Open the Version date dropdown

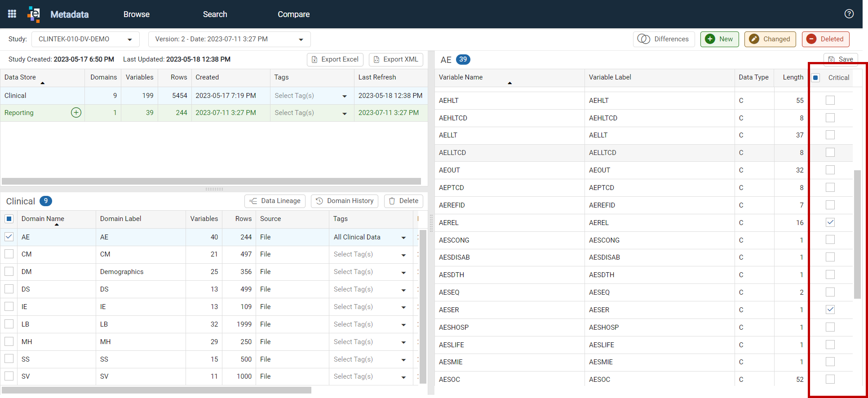[x=229, y=39]
